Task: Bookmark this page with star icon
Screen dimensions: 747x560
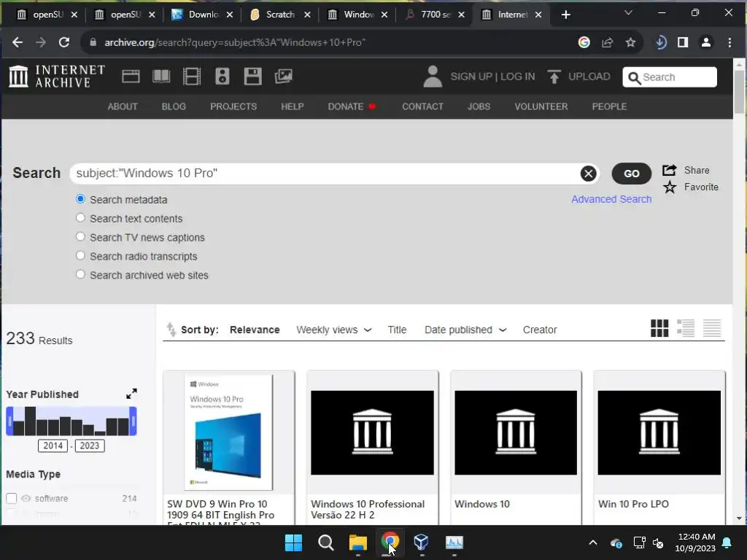Action: [630, 42]
